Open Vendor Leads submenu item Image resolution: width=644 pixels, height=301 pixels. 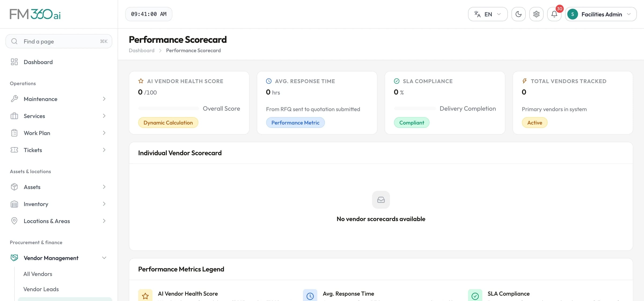pos(41,289)
